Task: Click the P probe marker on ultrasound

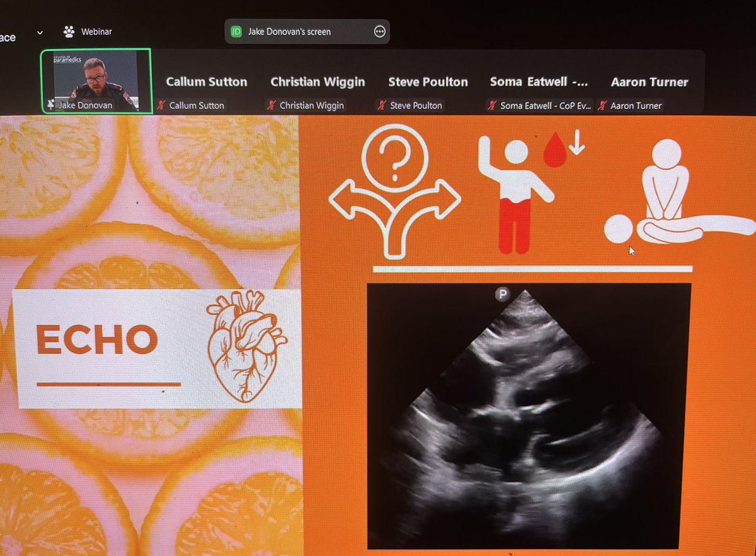Action: tap(502, 295)
